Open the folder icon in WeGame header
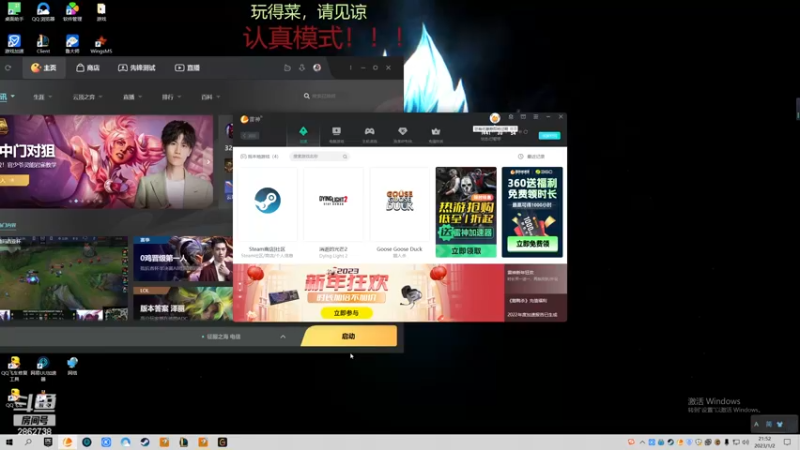Viewport: 800px width, 450px height. point(287,68)
